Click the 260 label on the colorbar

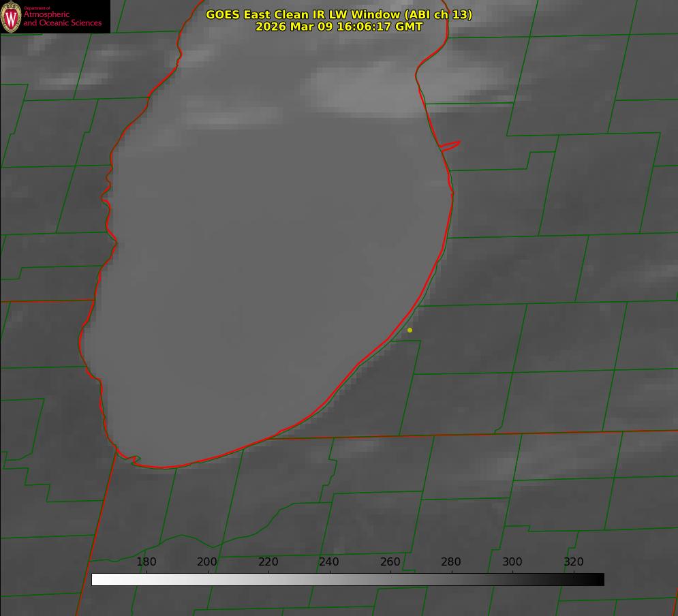coord(390,562)
